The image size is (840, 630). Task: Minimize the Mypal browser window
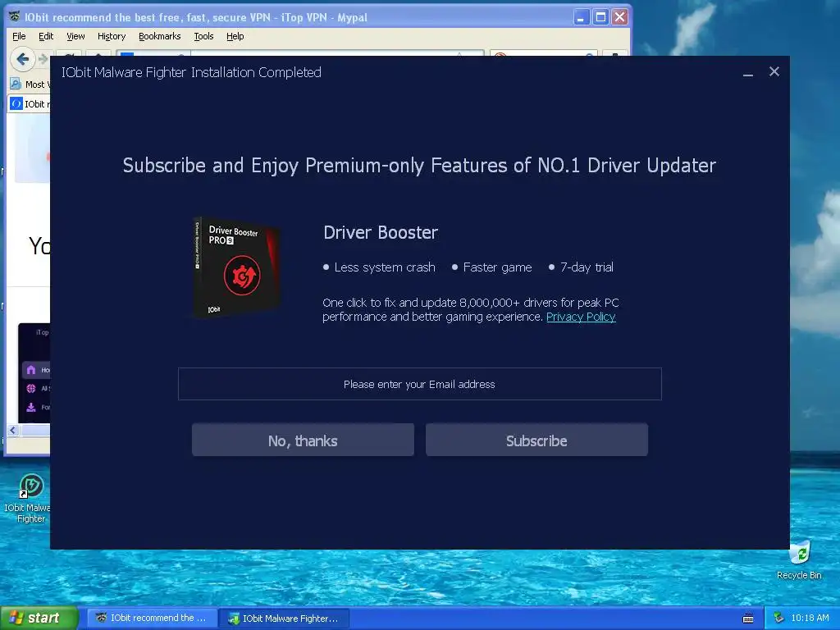[x=581, y=17]
